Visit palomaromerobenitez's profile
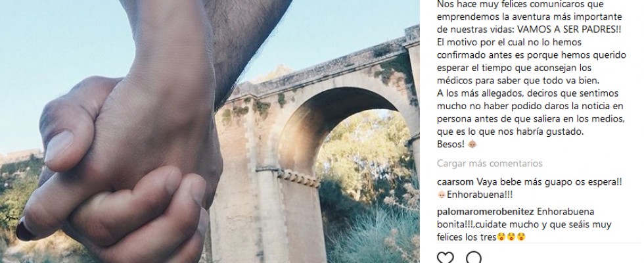The height and width of the screenshot is (263, 644). click(x=486, y=212)
